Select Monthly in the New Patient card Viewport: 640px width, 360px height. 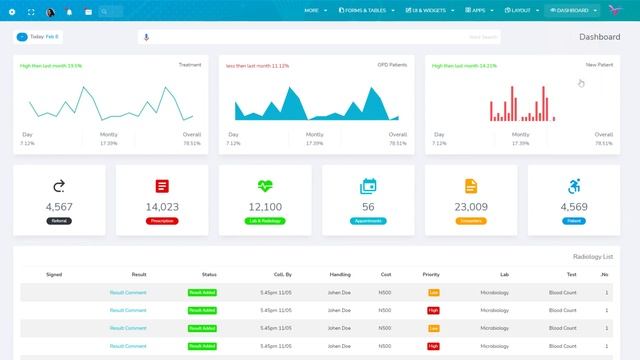click(x=520, y=135)
